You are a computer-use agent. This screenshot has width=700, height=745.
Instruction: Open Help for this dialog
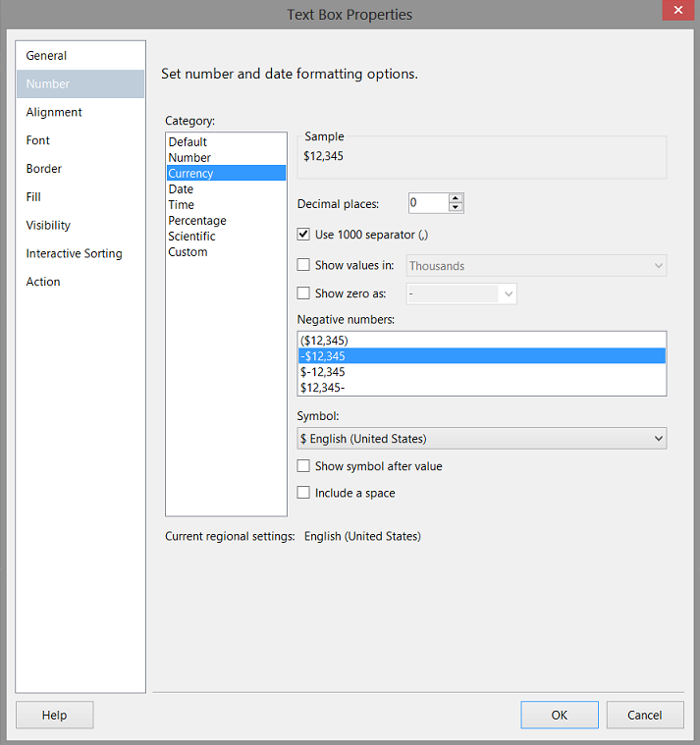point(55,715)
